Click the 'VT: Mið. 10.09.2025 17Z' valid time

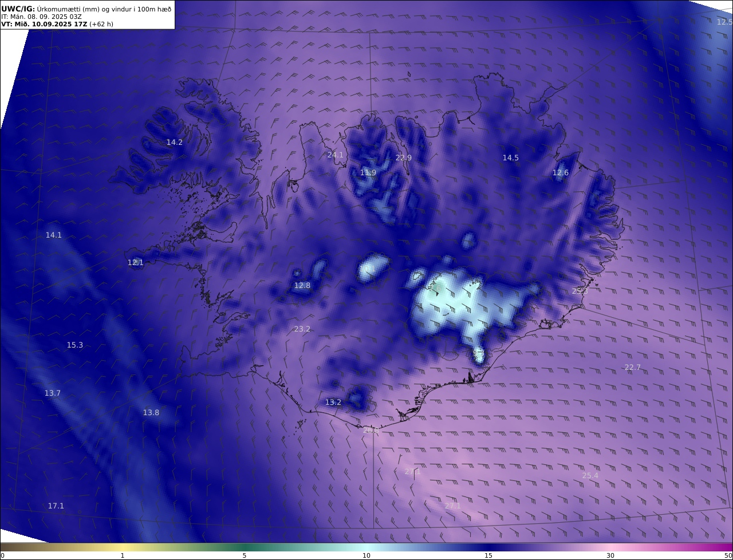(x=44, y=24)
